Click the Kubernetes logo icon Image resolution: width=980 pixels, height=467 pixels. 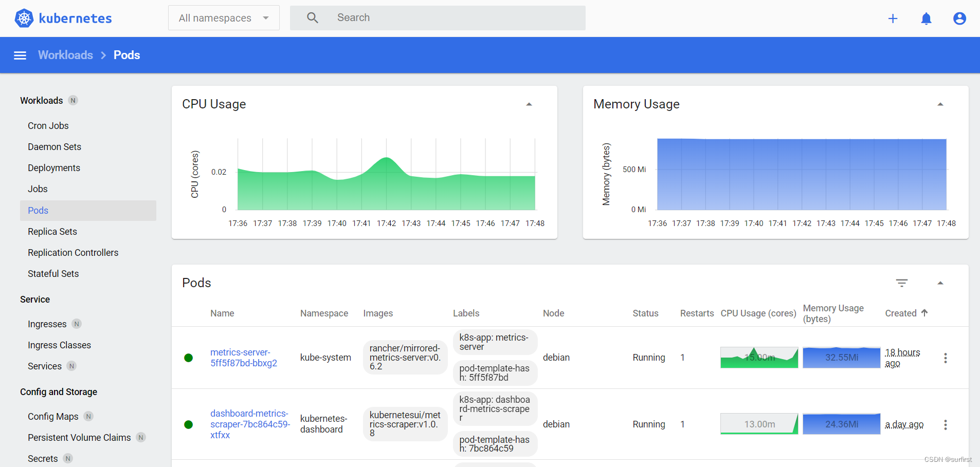pos(24,18)
